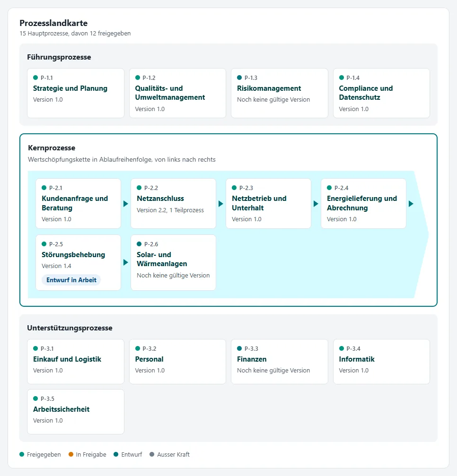Click the Führungsprozesse section heading
The image size is (457, 476).
pyautogui.click(x=59, y=57)
